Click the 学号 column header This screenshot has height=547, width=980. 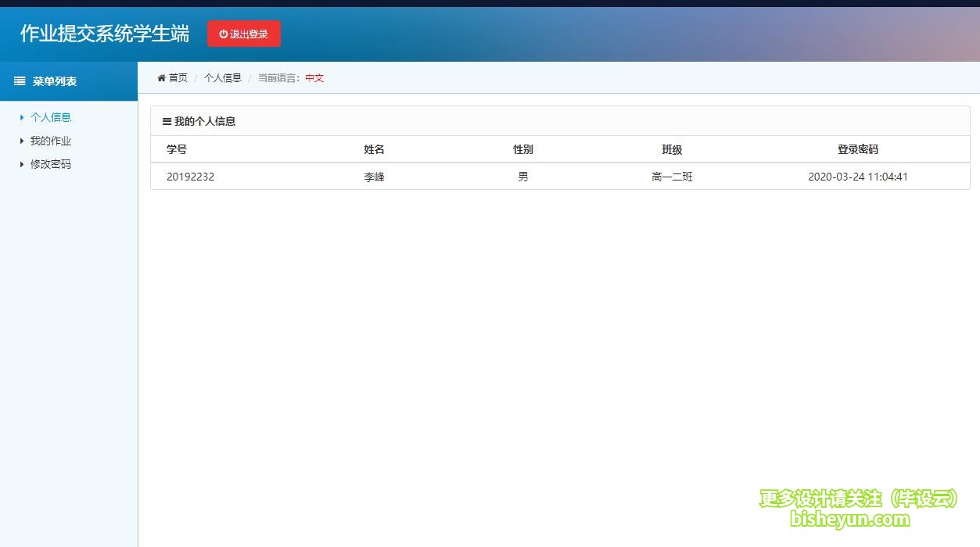(177, 149)
